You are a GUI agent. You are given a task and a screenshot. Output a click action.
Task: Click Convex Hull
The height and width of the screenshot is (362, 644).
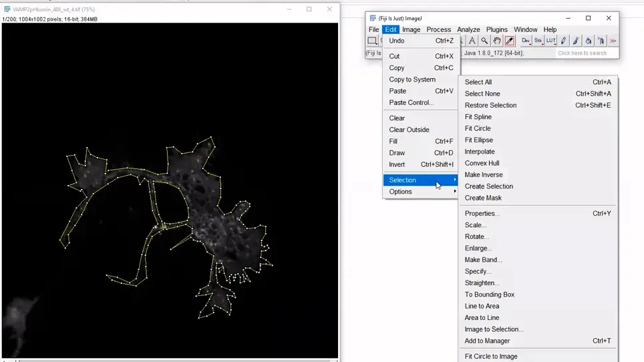[538, 163]
